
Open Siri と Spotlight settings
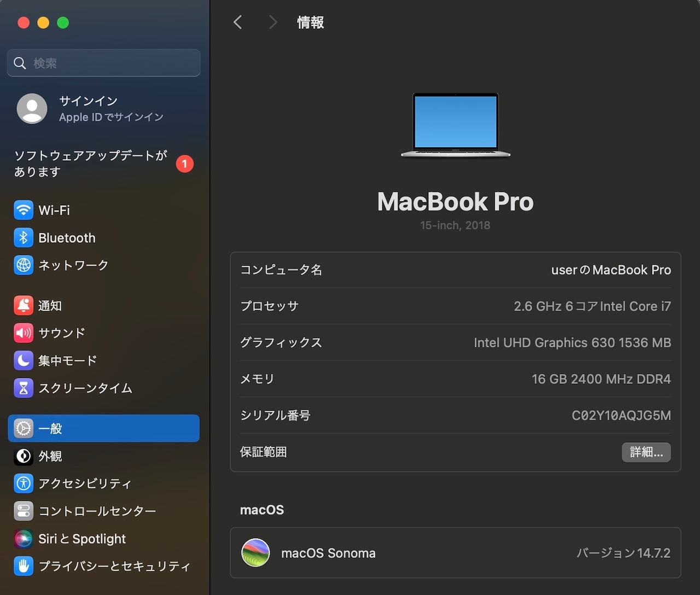pyautogui.click(x=103, y=539)
